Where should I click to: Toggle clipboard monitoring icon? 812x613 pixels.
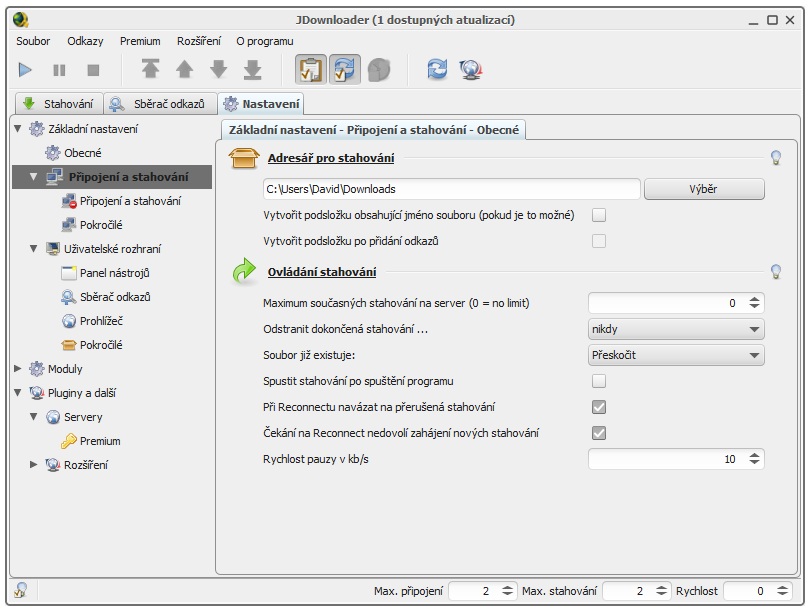pyautogui.click(x=311, y=69)
